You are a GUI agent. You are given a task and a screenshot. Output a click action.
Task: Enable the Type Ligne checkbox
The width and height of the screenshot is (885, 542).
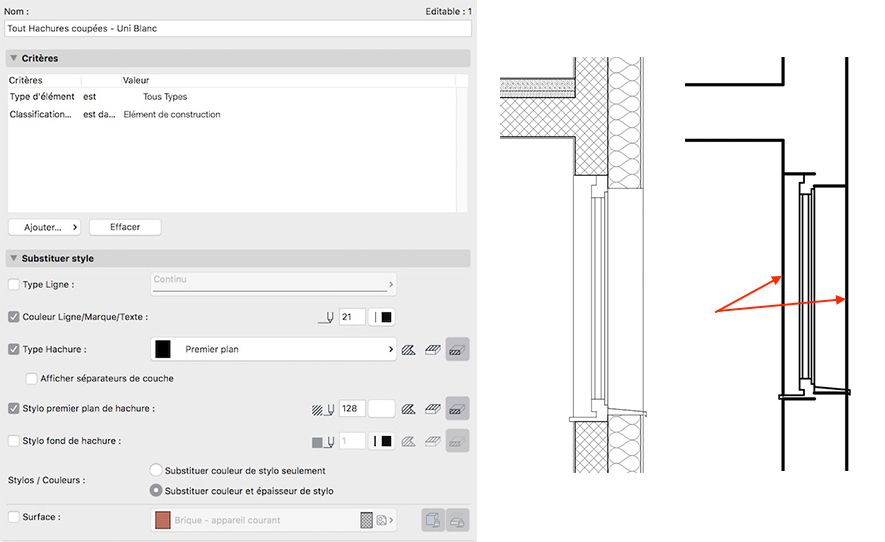(x=14, y=285)
